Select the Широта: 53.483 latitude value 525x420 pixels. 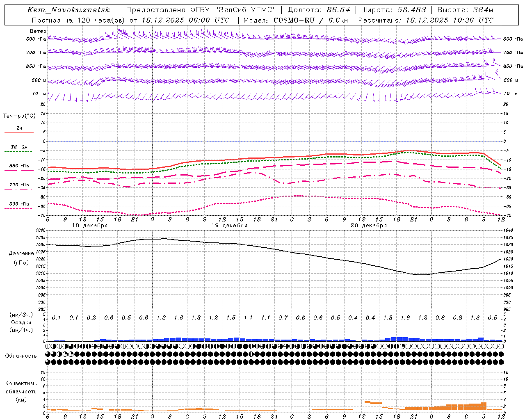pos(393,10)
